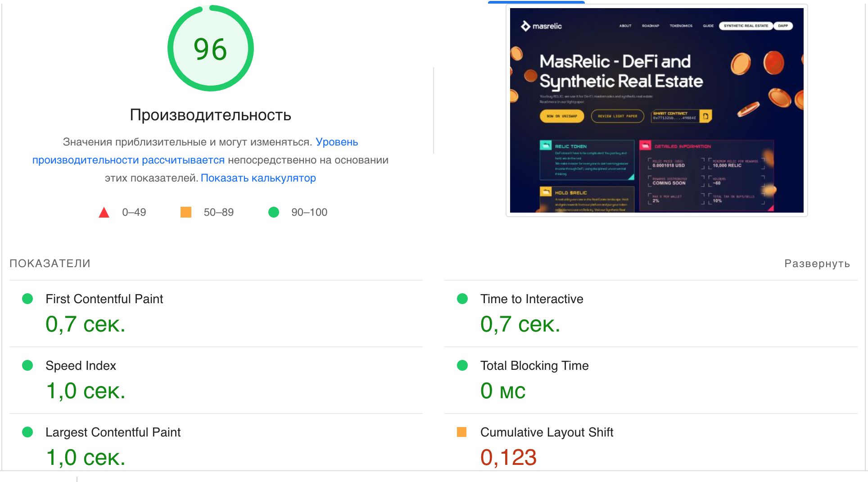Screen dimensions: 868x482
Task: Click the First Contentful Paint metric title
Action: pyautogui.click(x=104, y=299)
